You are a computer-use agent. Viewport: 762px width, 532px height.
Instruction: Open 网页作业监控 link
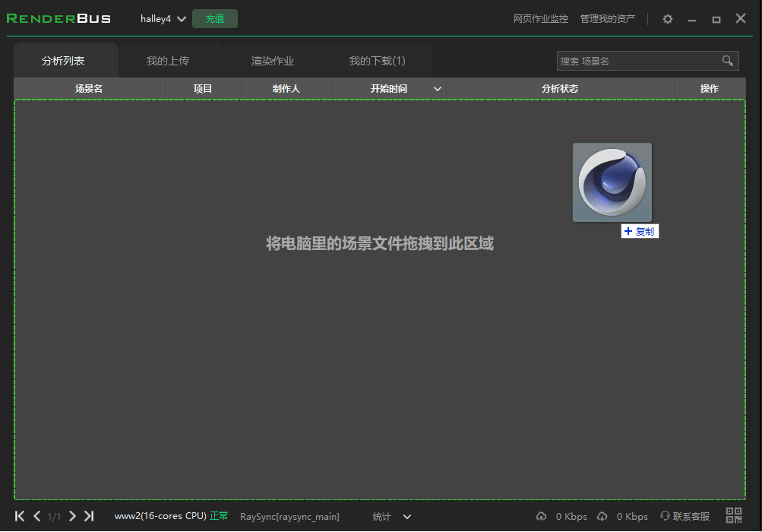[541, 19]
